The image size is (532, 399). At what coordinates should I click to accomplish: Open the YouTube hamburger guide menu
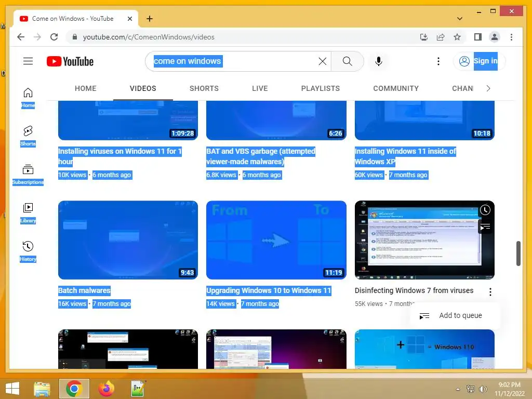click(x=28, y=61)
